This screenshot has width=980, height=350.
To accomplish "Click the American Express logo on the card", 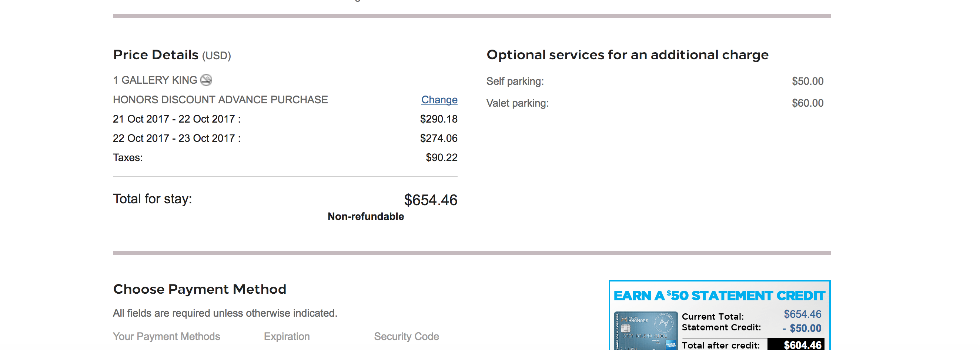I will pyautogui.click(x=670, y=344).
